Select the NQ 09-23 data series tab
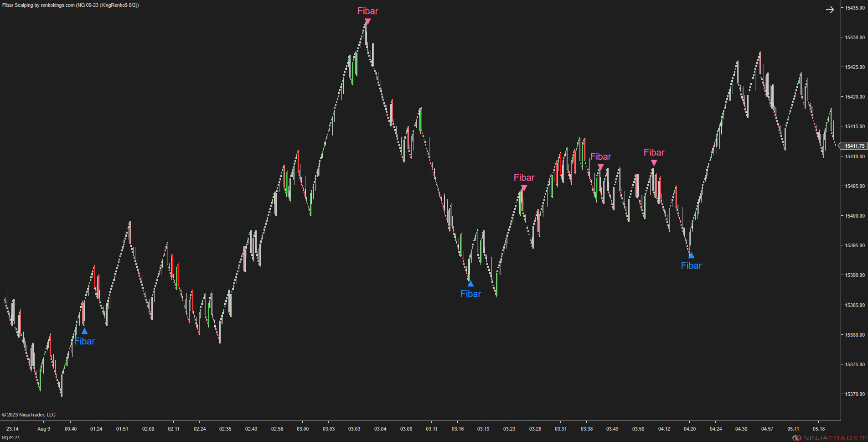 (x=10, y=437)
